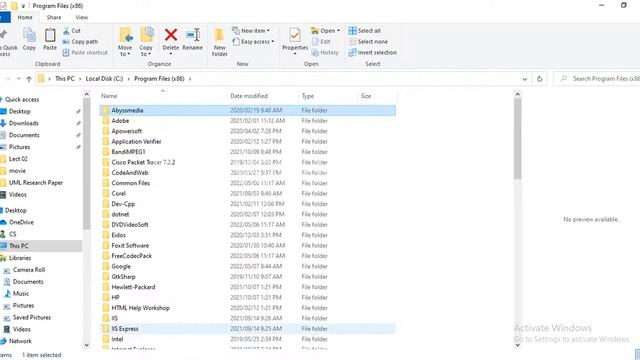This screenshot has height=360, width=640.
Task: Switch to the Home ribbon tab
Action: [25, 18]
